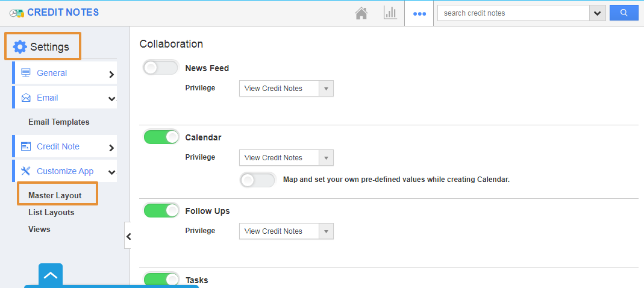
Task: Open Master Layout
Action: point(55,196)
